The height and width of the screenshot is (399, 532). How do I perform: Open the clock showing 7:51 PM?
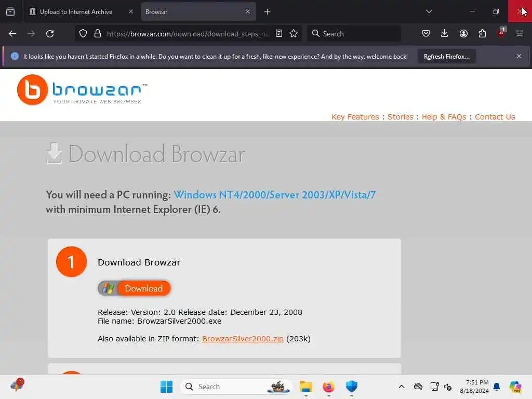tap(474, 387)
